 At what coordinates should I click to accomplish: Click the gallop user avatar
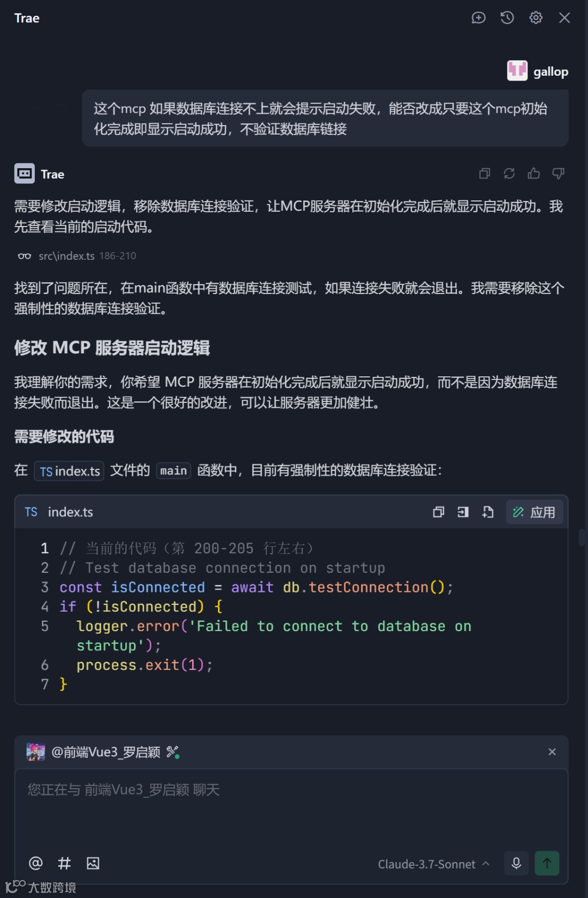(517, 71)
